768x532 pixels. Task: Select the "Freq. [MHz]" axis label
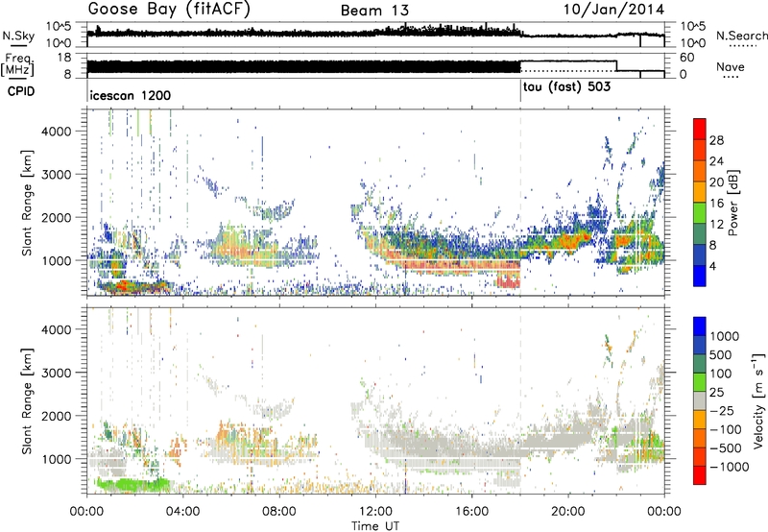(18, 64)
